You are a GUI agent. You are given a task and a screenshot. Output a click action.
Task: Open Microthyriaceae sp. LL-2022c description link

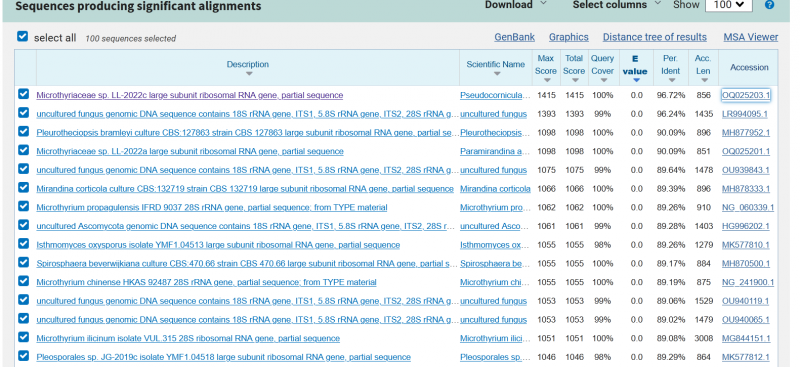[190, 95]
